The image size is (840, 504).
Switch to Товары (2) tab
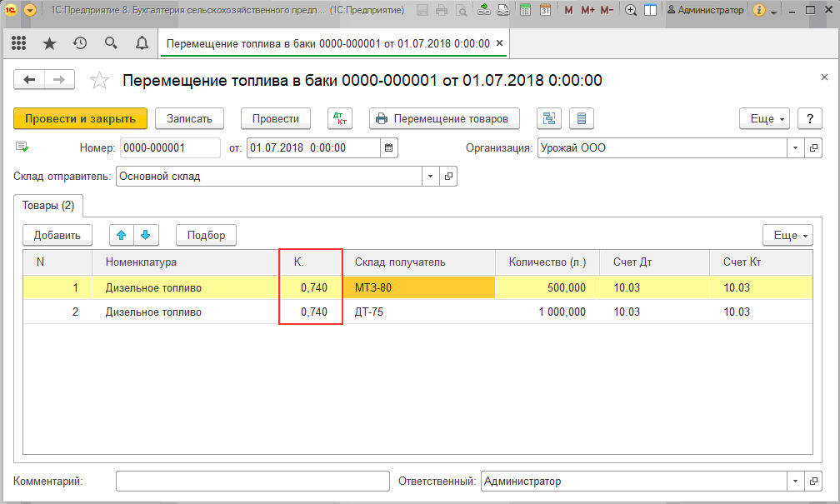[x=47, y=205]
